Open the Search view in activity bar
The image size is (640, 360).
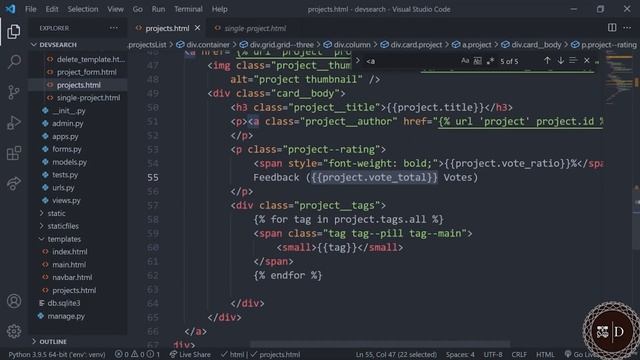[x=14, y=62]
